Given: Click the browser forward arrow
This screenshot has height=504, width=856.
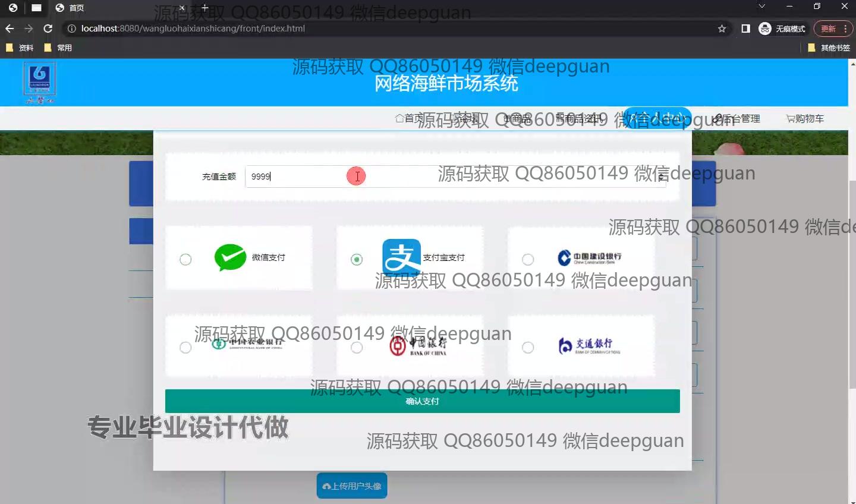Looking at the screenshot, I should click(x=29, y=29).
